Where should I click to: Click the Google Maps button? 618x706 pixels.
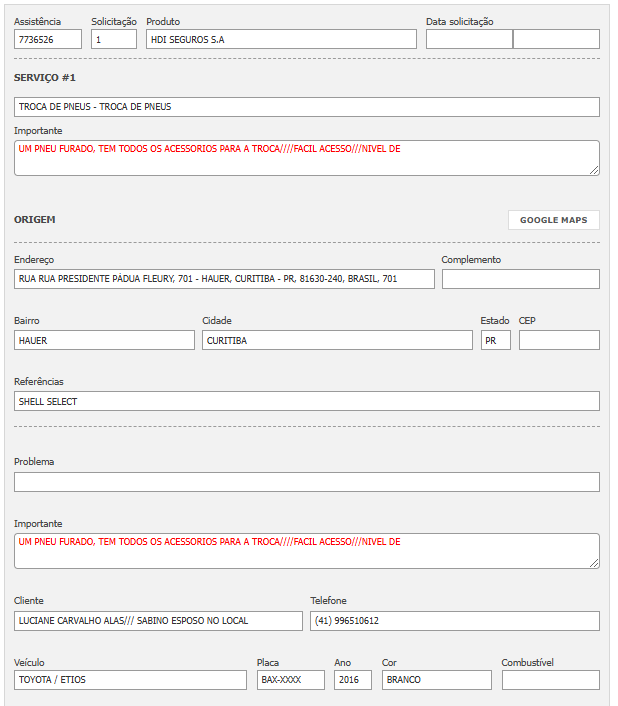coord(553,220)
